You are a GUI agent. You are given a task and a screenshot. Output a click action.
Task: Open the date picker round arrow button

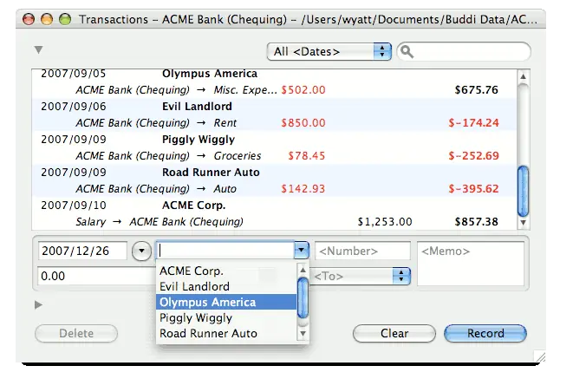(141, 251)
